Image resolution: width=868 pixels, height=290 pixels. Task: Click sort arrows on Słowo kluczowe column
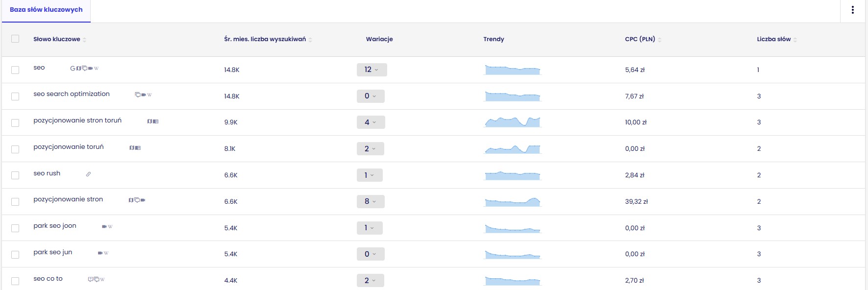pos(85,40)
